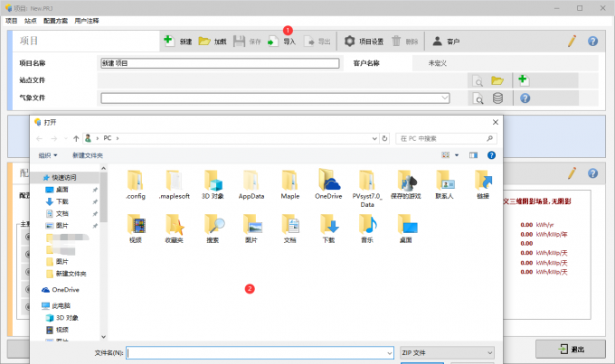
Task: Select the 视频 folder in file list
Action: [x=136, y=229]
